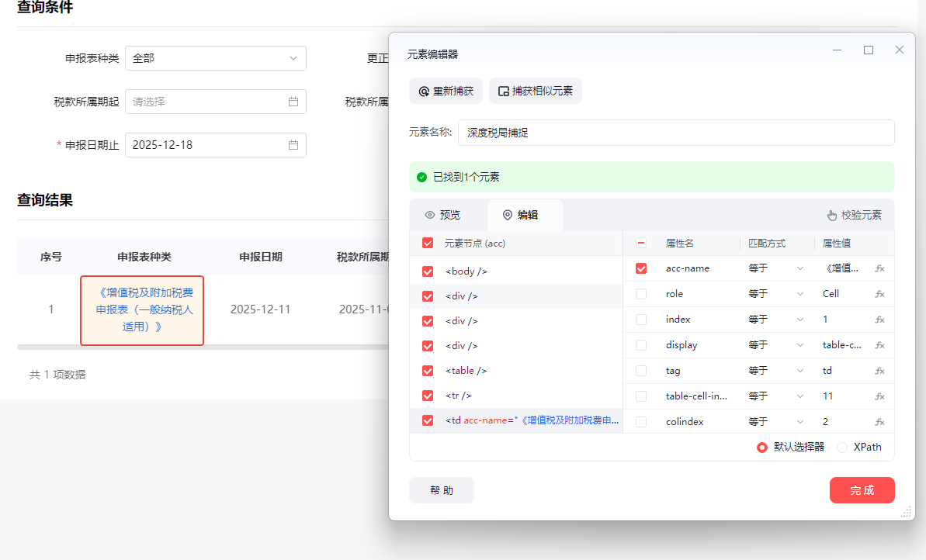Click the horizontal scrollbar under results table

point(202,347)
